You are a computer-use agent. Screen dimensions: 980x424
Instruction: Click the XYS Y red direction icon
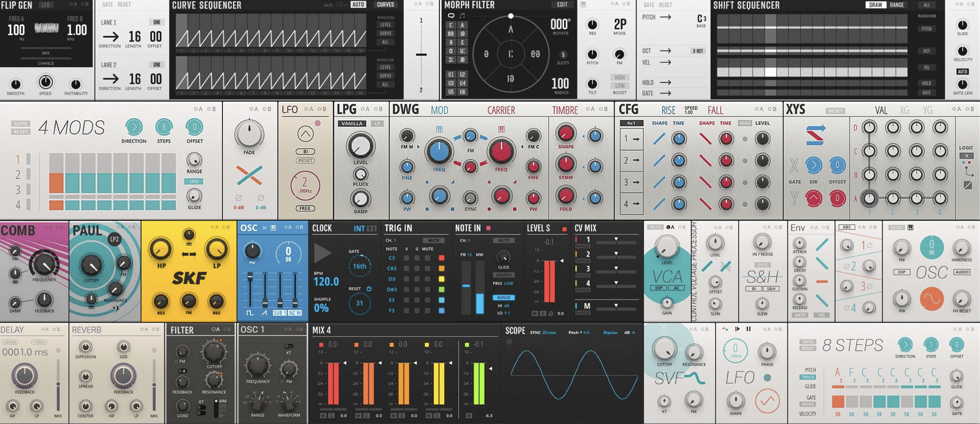(x=814, y=198)
